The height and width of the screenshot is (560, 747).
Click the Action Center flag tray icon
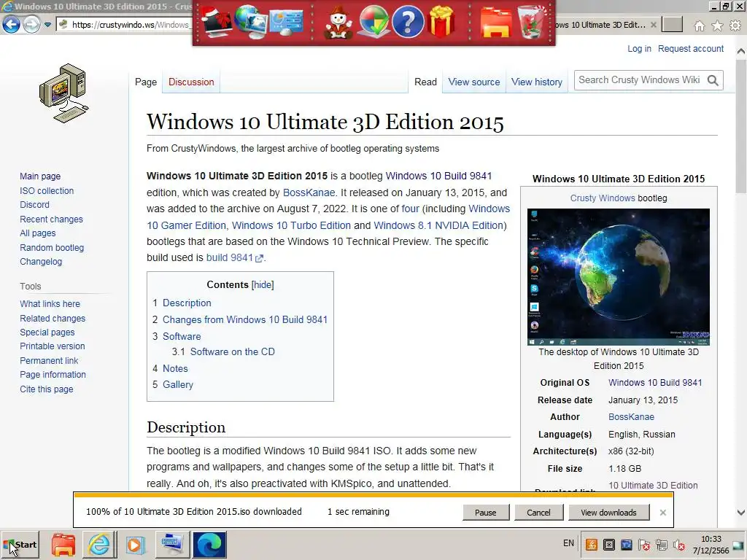[643, 544]
